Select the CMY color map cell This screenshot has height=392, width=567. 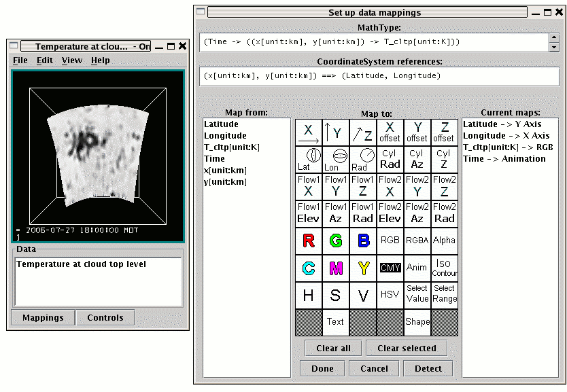390,268
